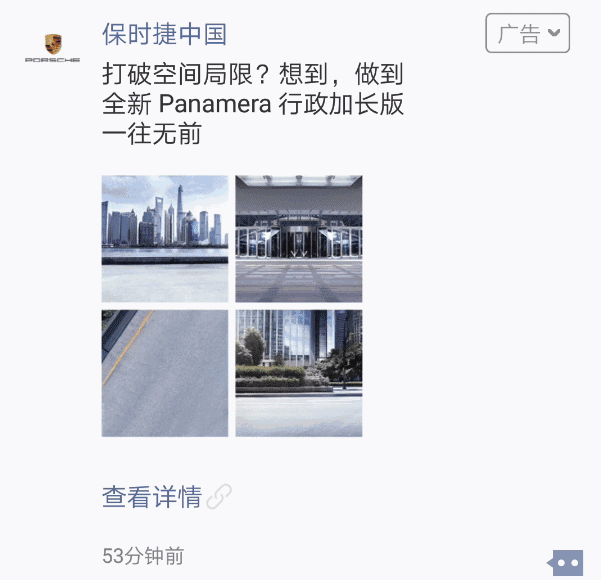Click the 53分钟前 timestamp
The image size is (601, 580).
(143, 556)
